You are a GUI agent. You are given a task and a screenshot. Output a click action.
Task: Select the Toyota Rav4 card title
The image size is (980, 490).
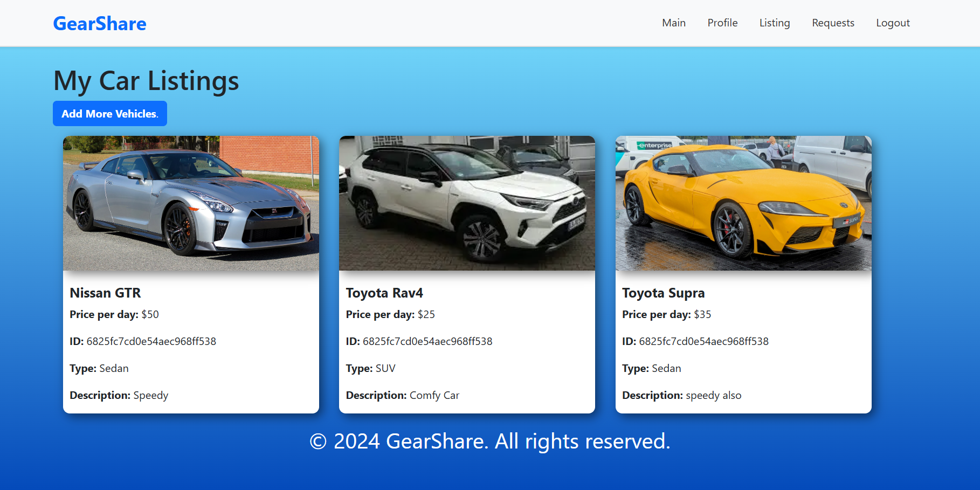coord(384,293)
